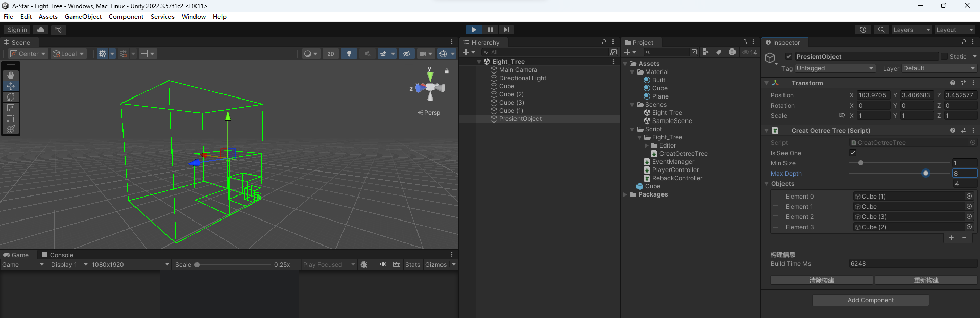
Task: Open the Layers dropdown
Action: pyautogui.click(x=912, y=30)
